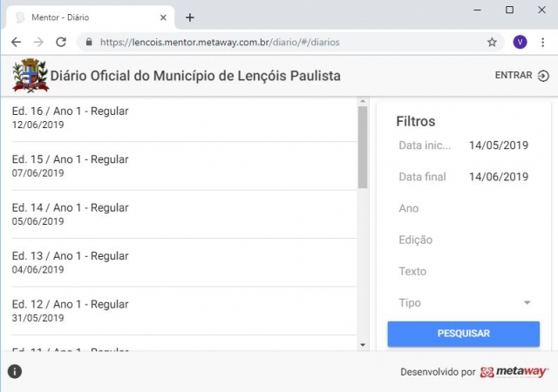Click the PESQUISAR button
Viewport: 558px width, 392px height.
[463, 334]
